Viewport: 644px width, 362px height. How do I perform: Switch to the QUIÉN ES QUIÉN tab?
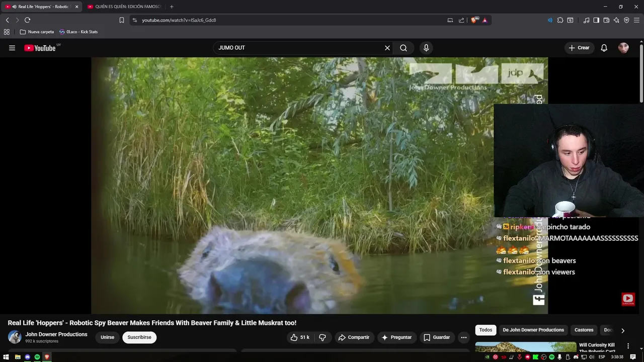point(124,7)
